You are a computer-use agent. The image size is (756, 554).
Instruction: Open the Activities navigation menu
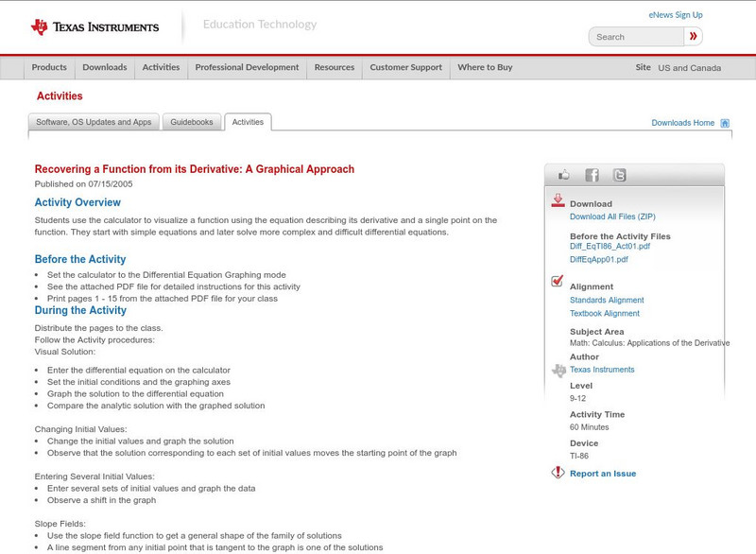pos(161,67)
